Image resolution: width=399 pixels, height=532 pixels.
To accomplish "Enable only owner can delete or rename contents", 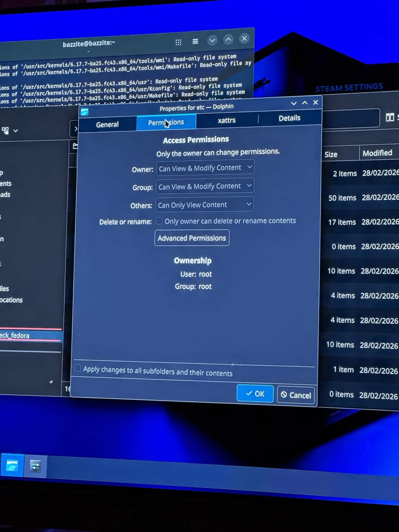I will [x=159, y=221].
